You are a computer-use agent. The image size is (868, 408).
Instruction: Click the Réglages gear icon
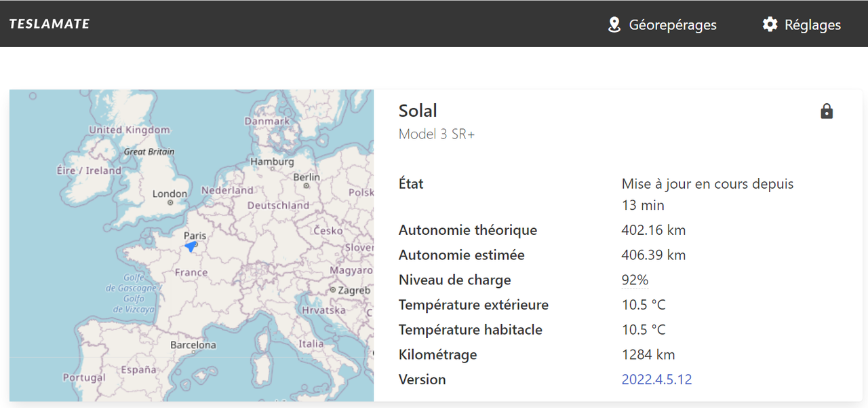(770, 25)
